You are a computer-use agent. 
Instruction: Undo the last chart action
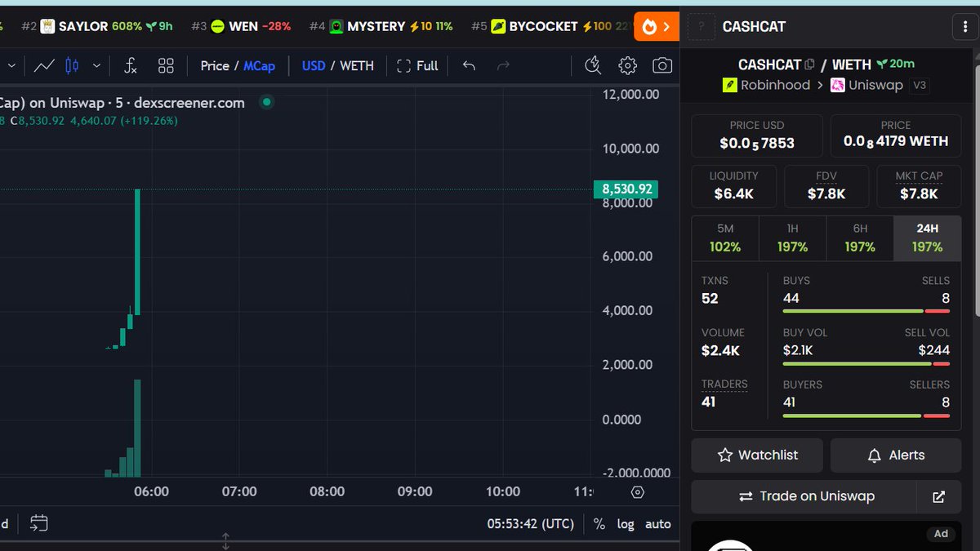tap(469, 65)
